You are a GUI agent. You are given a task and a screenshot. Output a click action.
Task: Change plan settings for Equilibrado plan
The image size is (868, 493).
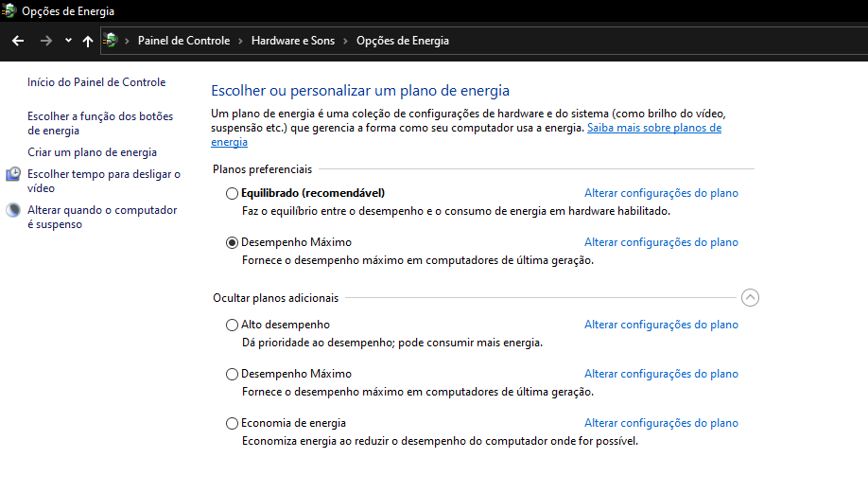click(661, 193)
